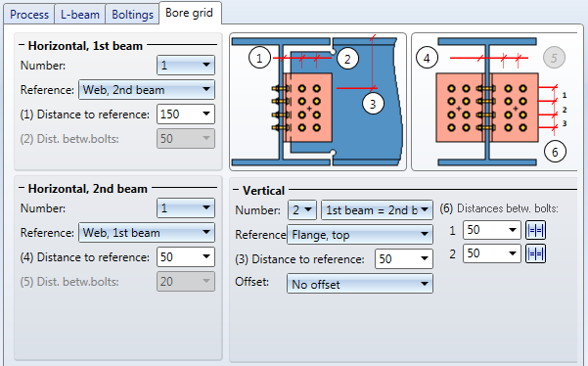Screen dimensions: 588x366
Task: Open the L-beam tab
Action: [x=80, y=15]
